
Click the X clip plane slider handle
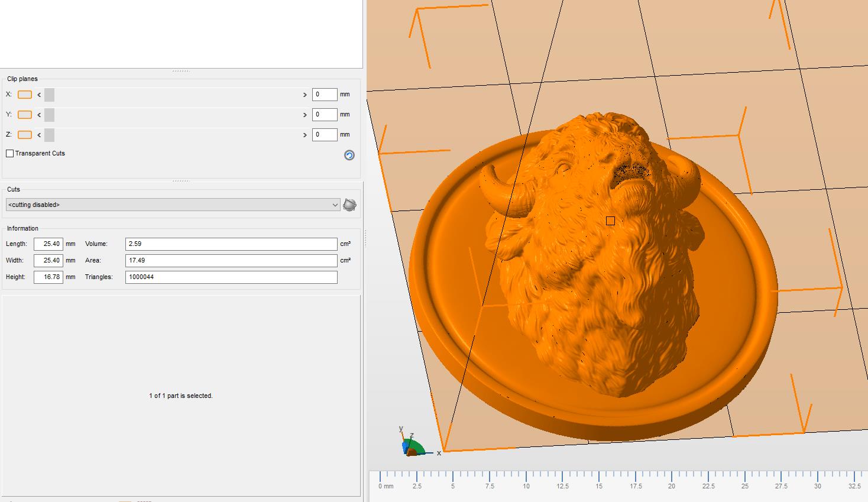tap(50, 95)
